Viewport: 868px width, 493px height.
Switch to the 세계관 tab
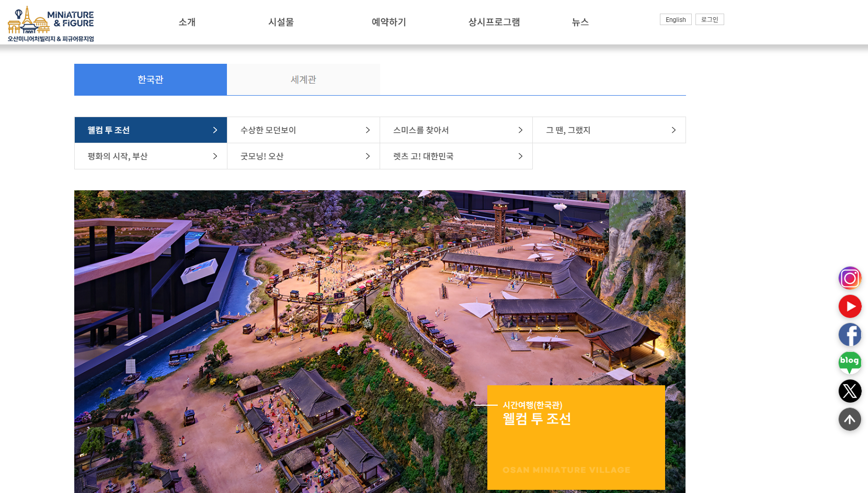click(x=303, y=79)
